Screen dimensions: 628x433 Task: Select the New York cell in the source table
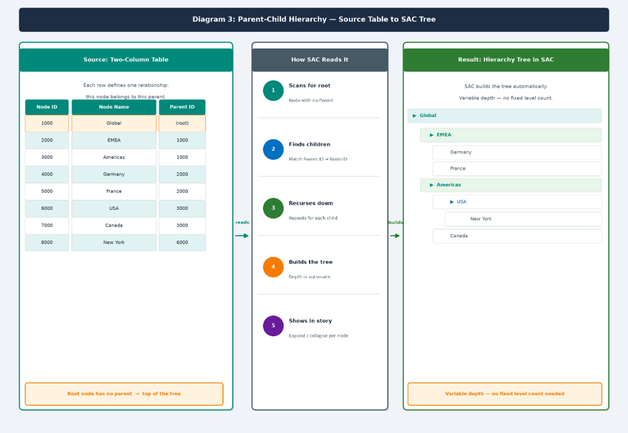[114, 243]
